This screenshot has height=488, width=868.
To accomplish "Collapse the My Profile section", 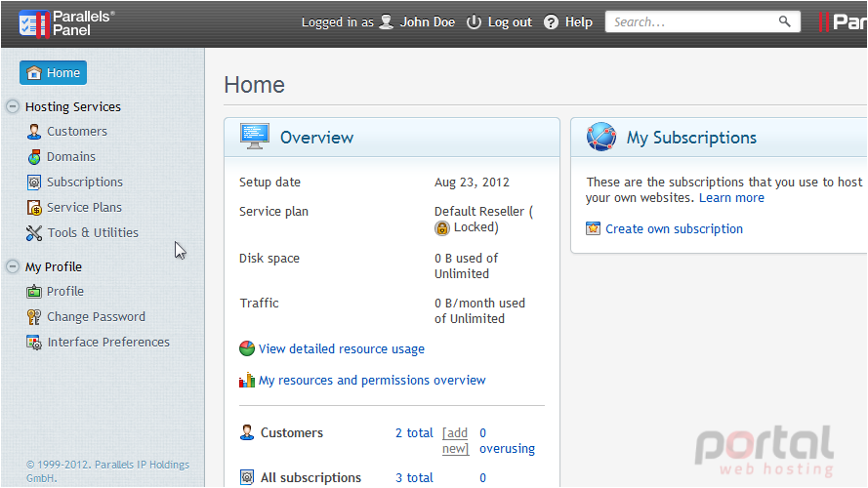I will point(13,266).
